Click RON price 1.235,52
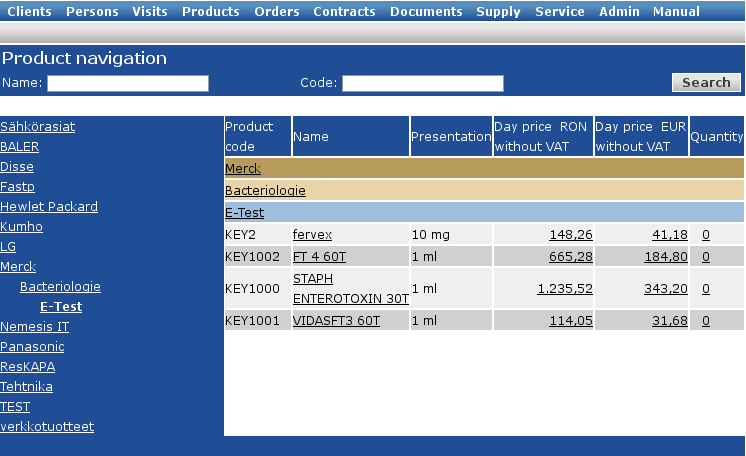The width and height of the screenshot is (746, 456). pos(565,288)
